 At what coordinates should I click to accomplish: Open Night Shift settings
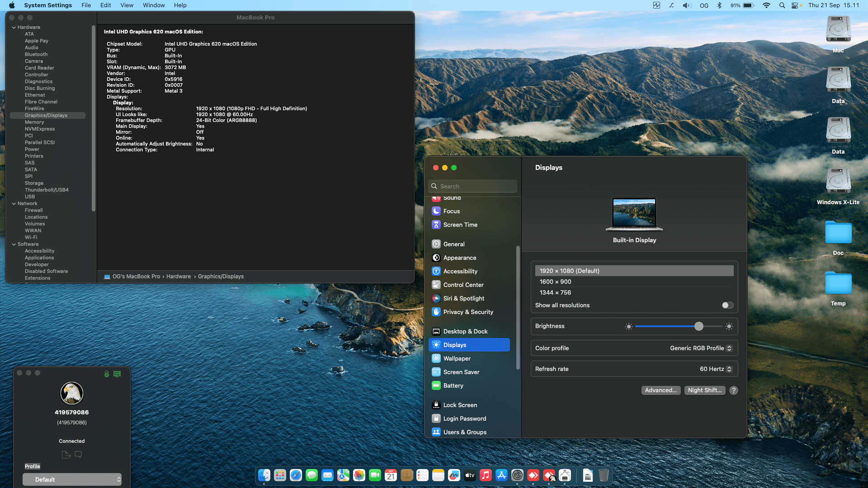tap(705, 390)
